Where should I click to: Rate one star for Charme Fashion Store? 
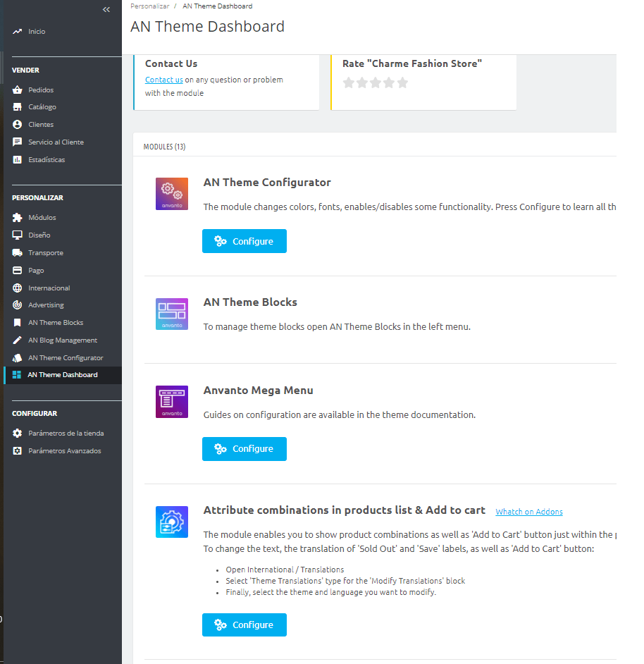point(349,82)
